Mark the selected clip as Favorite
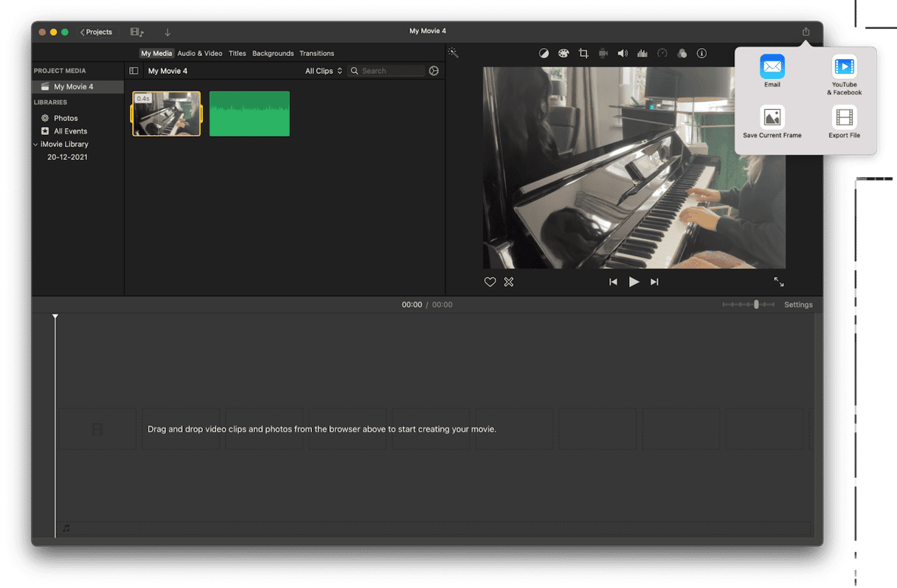The width and height of the screenshot is (897, 588). click(x=490, y=281)
